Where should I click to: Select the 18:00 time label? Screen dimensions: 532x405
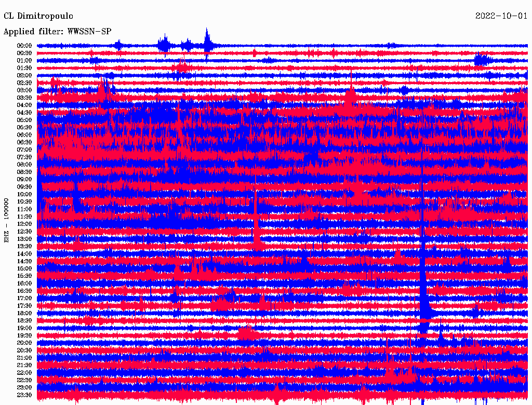click(x=24, y=313)
